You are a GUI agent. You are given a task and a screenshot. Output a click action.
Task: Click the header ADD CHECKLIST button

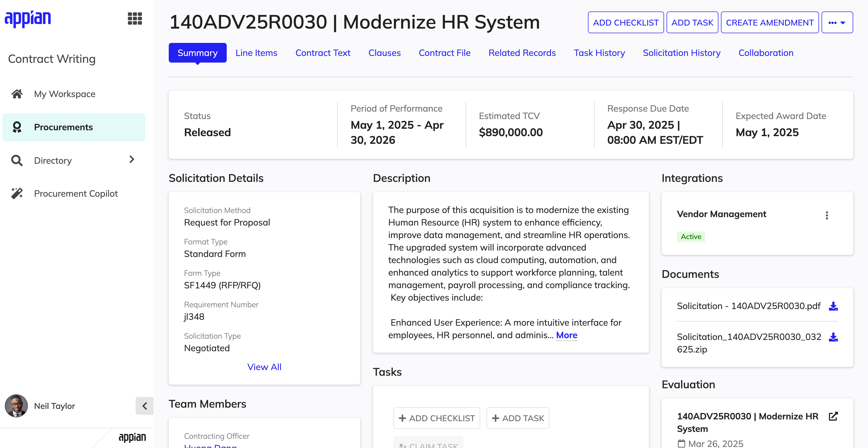626,22
